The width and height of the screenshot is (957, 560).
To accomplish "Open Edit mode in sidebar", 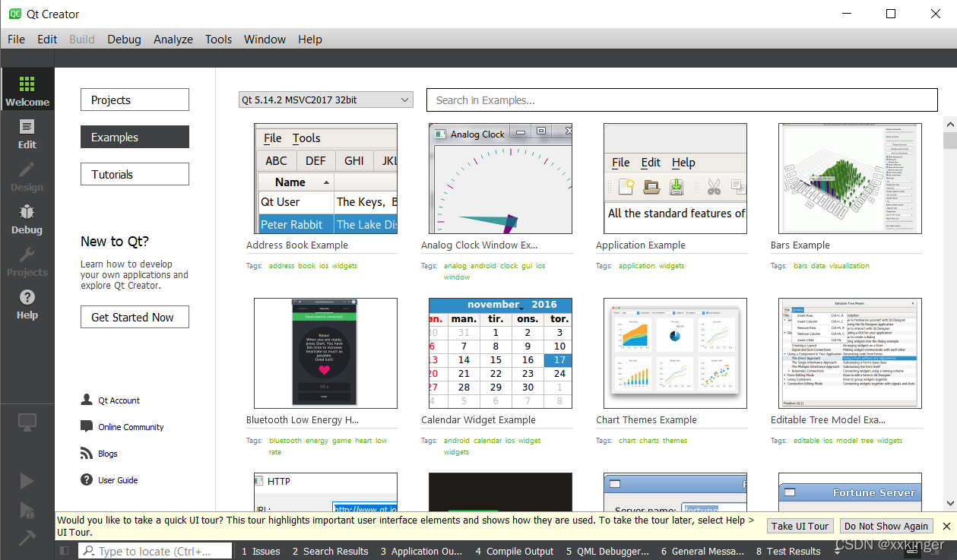I will (27, 133).
